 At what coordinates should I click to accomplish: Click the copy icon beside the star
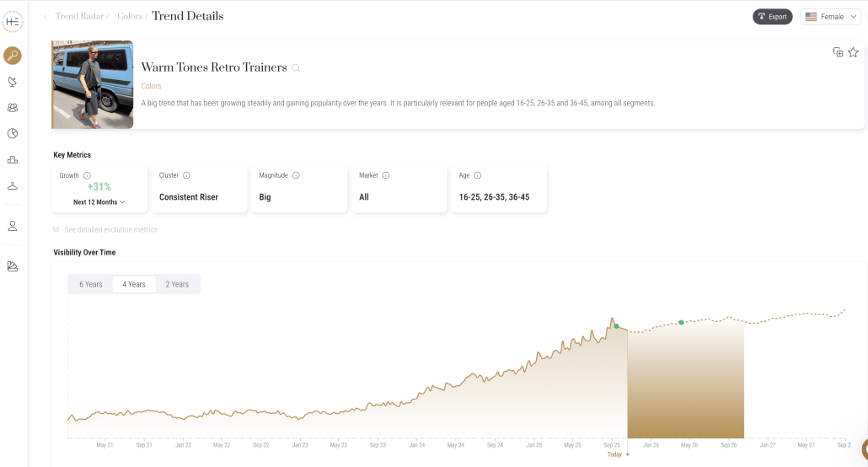838,52
